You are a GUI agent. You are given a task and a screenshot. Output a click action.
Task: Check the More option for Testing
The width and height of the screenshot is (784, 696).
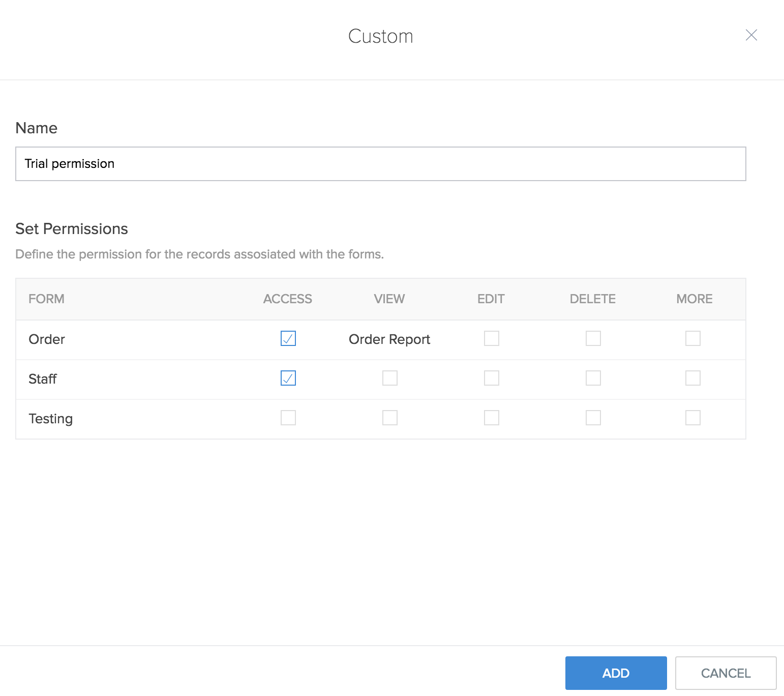click(692, 418)
